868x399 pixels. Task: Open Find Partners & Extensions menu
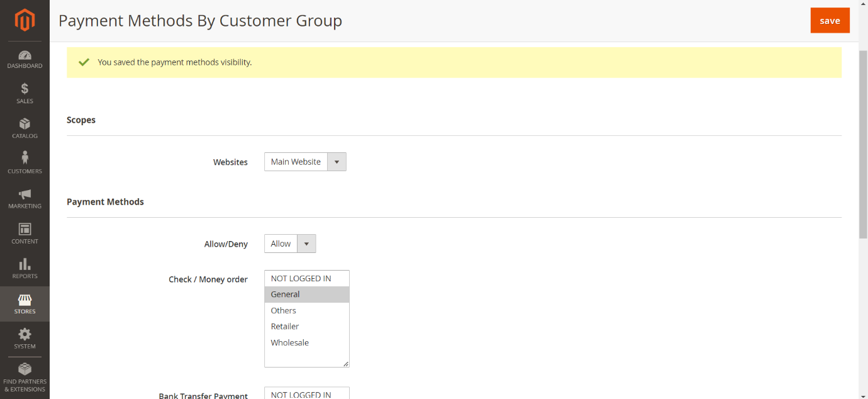[x=25, y=376]
